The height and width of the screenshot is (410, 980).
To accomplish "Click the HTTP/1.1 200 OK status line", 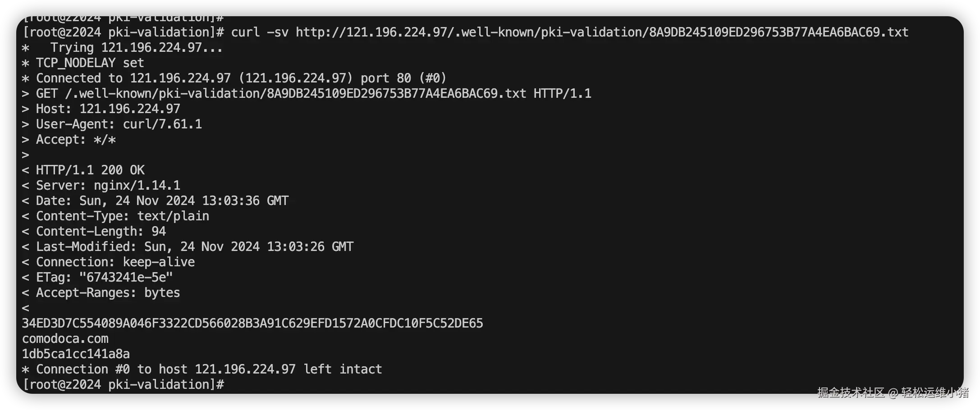I will 90,170.
